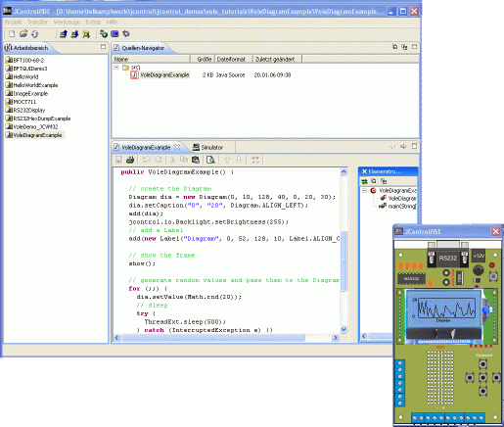This screenshot has height=427, width=504.
Task: Click the new project icon in main toolbar
Action: [12, 33]
